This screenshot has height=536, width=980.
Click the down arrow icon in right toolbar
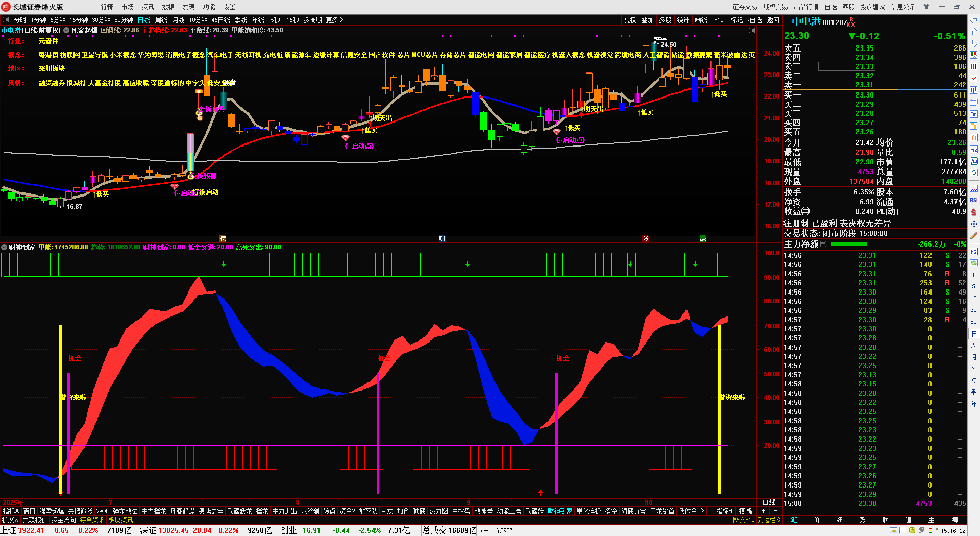974,43
